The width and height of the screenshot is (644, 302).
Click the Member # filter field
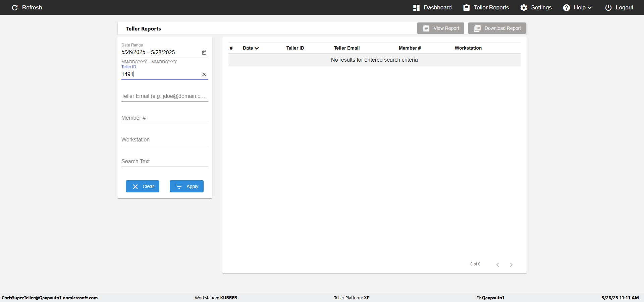click(165, 118)
